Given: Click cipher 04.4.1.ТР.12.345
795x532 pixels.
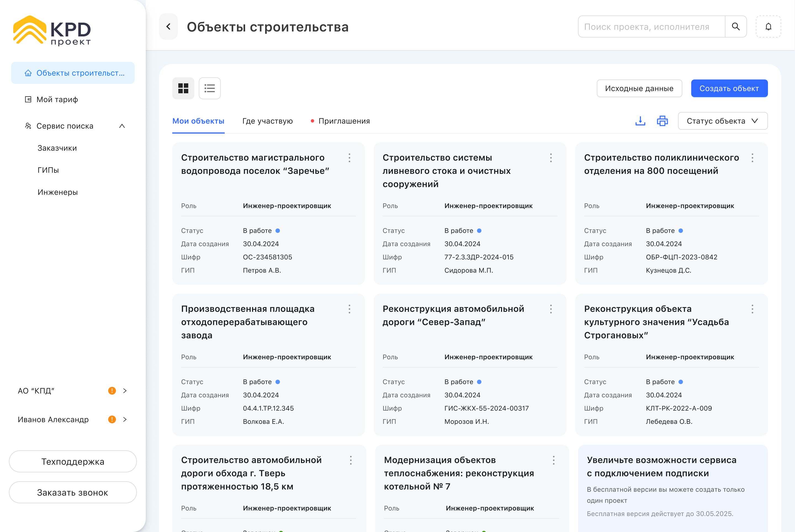Looking at the screenshot, I should (x=269, y=408).
